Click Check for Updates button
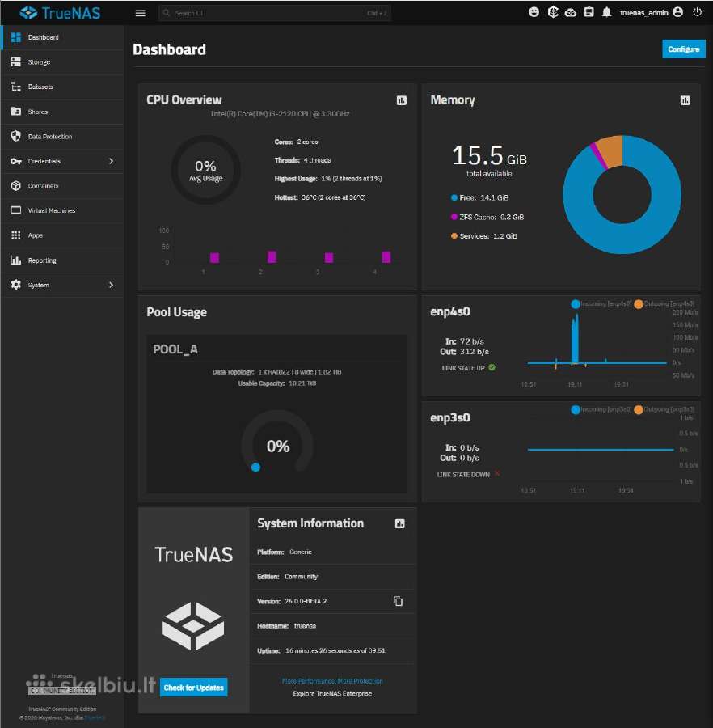The height and width of the screenshot is (728, 713). 194,687
